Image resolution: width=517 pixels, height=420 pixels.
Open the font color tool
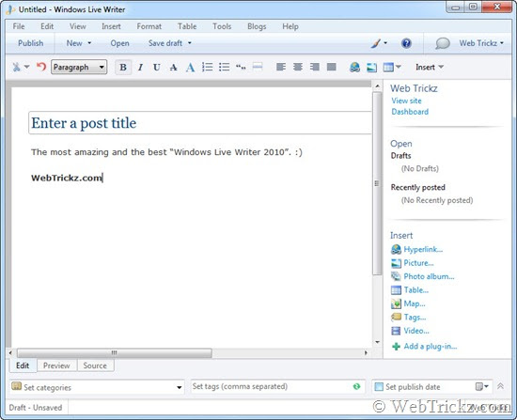pos(190,68)
